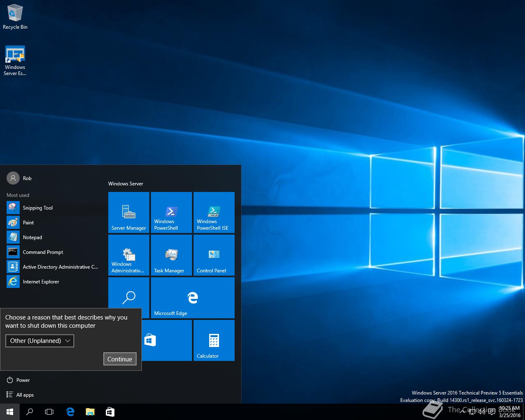Expand the shutdown reason dropdown

click(40, 341)
